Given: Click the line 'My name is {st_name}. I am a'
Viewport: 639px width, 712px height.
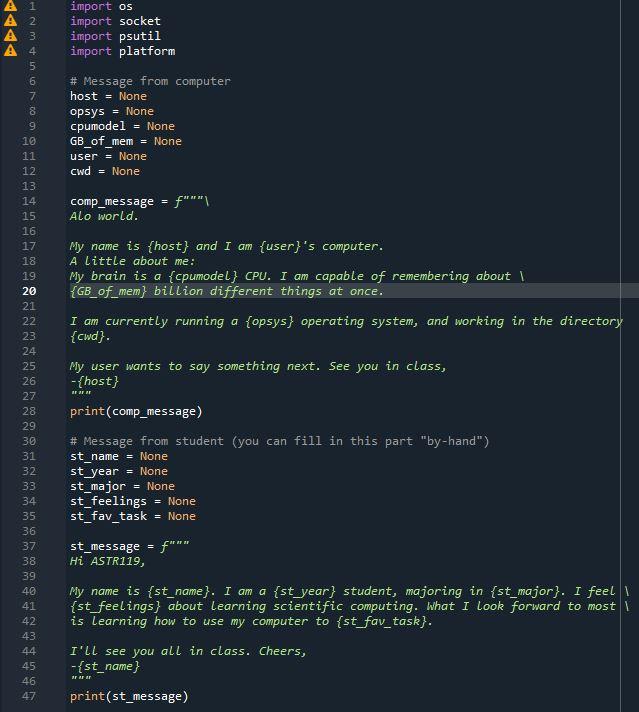Looking at the screenshot, I should 350,591.
